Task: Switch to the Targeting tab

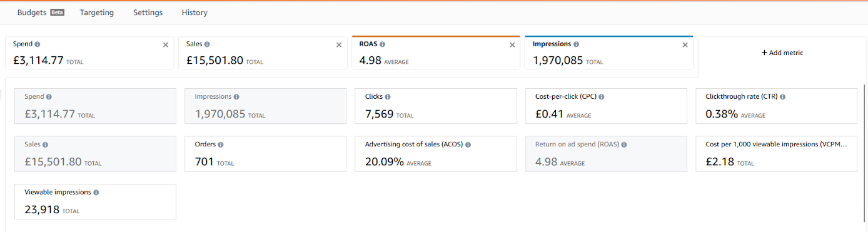Action: [97, 13]
